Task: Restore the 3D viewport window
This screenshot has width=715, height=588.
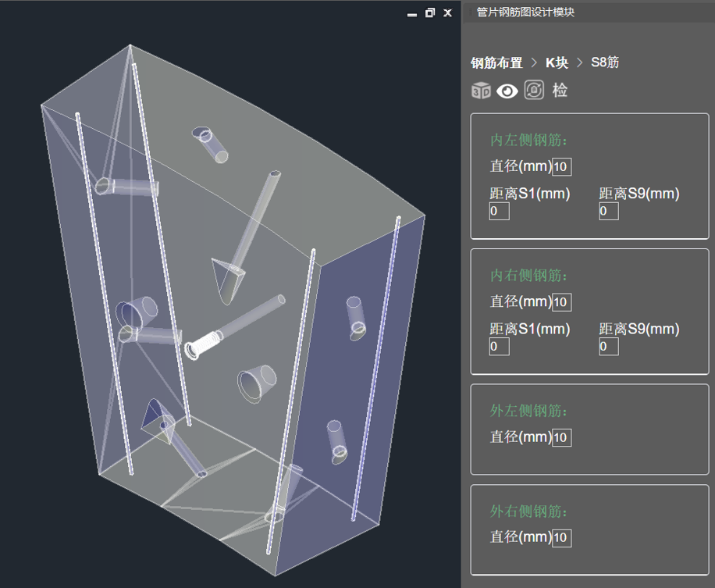Action: tap(429, 12)
